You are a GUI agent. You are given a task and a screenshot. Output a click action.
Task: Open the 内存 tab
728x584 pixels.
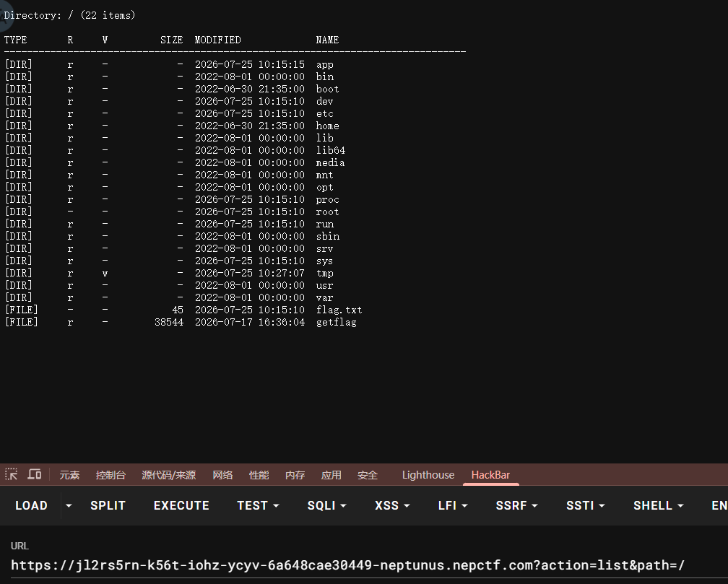click(x=295, y=475)
